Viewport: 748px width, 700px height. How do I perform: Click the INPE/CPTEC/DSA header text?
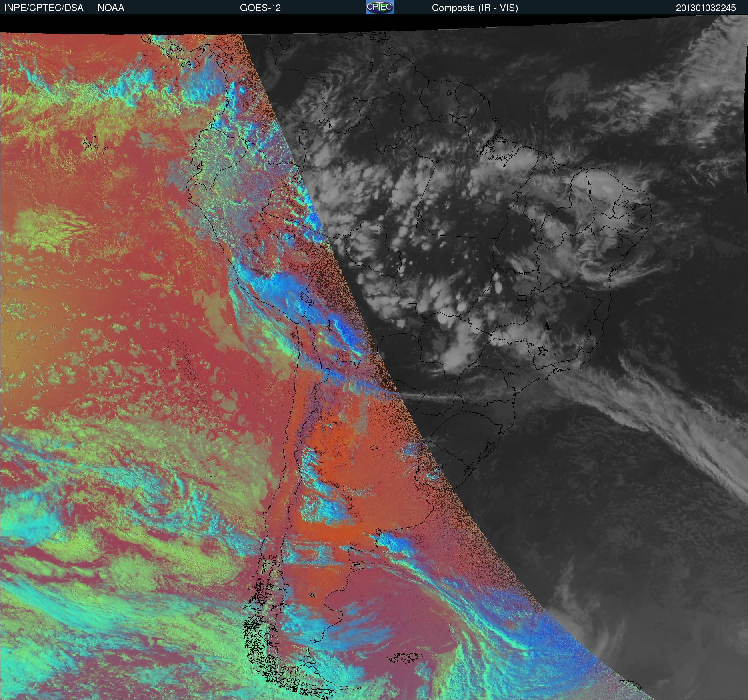[x=44, y=8]
